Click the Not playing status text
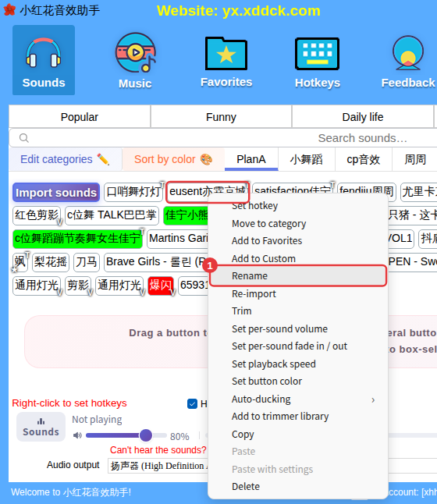Viewport: 437px width, 504px height. click(x=97, y=420)
